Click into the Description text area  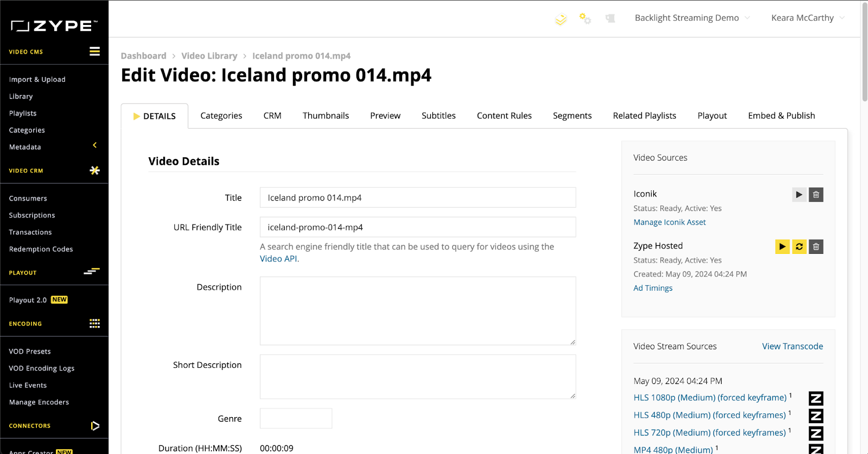point(418,311)
